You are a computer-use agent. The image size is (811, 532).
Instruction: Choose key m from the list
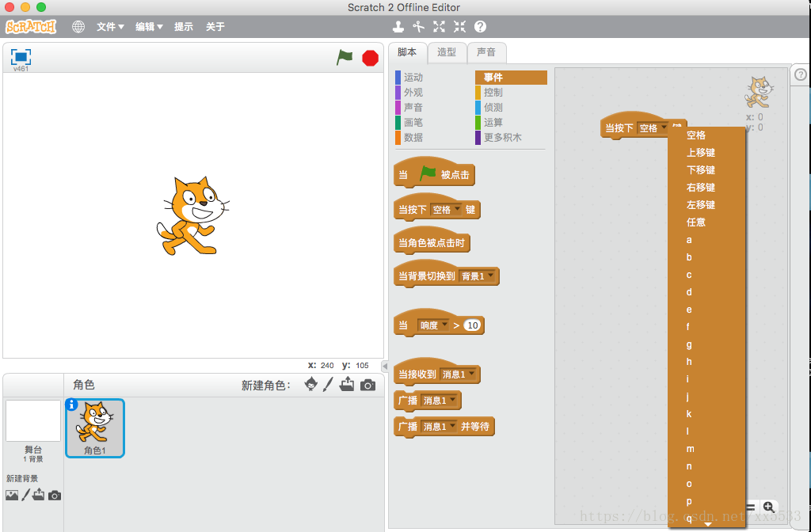click(706, 449)
